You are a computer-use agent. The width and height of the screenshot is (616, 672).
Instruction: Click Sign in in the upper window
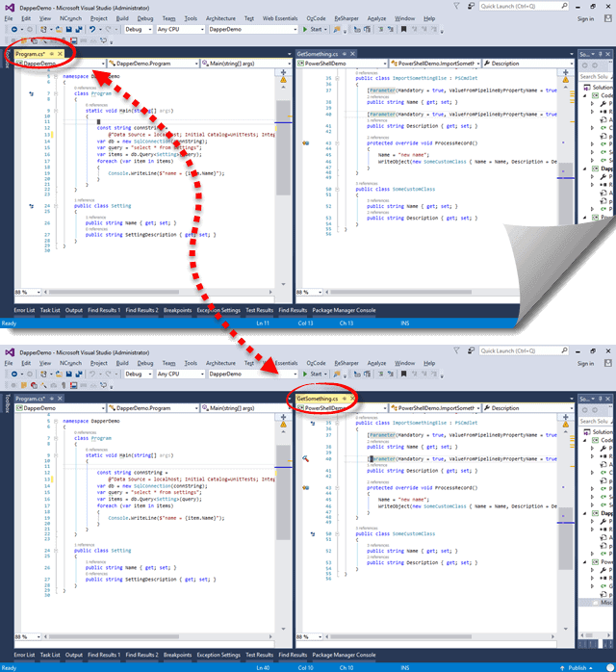click(585, 17)
